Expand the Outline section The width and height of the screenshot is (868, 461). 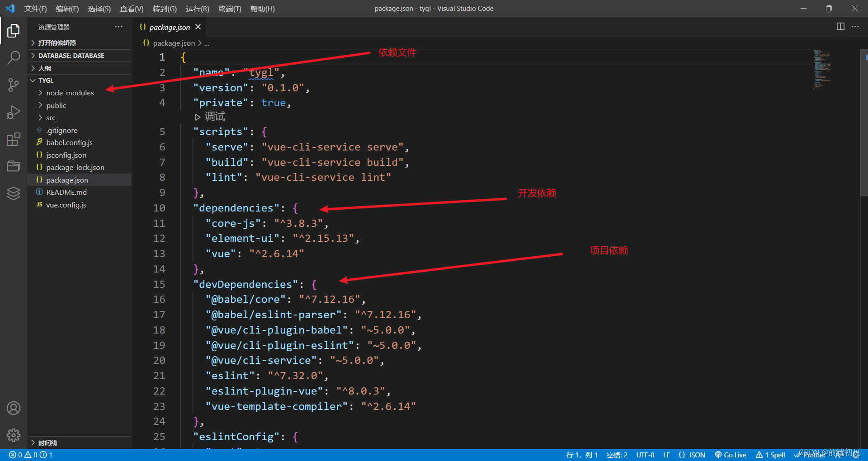[x=80, y=68]
